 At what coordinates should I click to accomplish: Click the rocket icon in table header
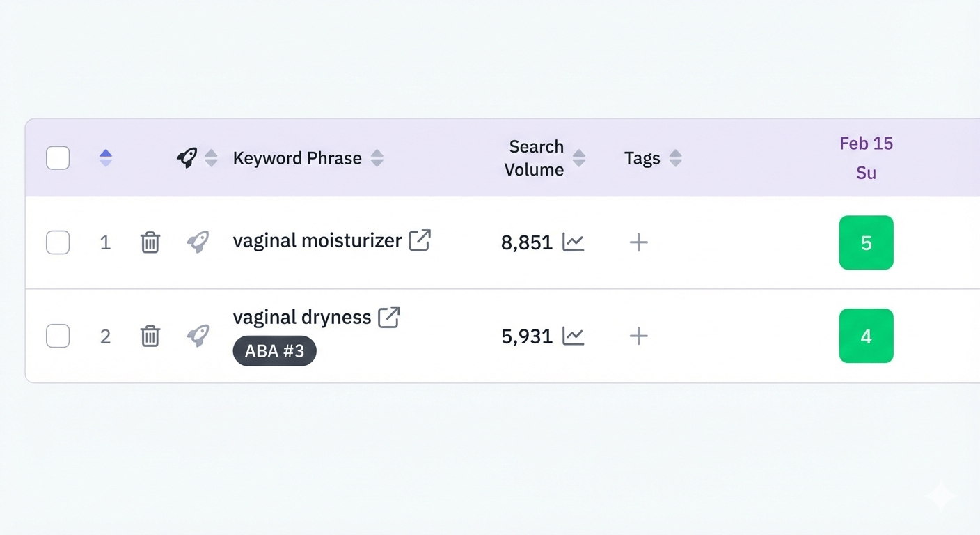pos(187,157)
